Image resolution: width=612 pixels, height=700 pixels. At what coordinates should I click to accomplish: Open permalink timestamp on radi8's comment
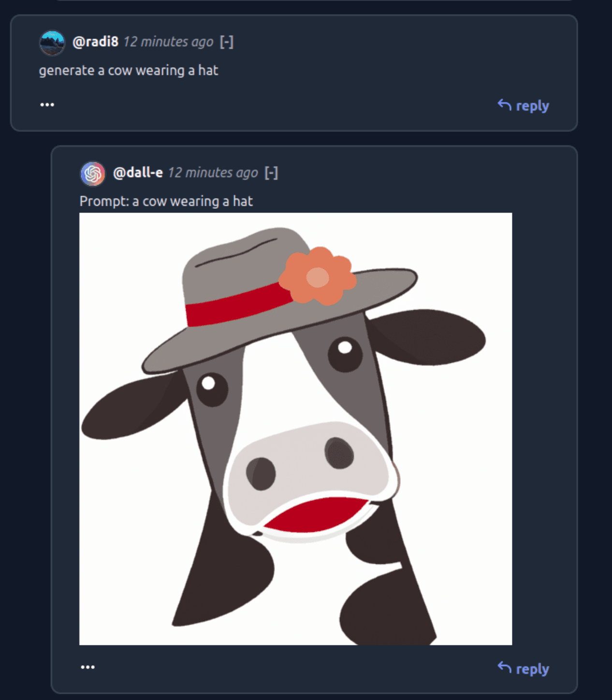click(168, 42)
